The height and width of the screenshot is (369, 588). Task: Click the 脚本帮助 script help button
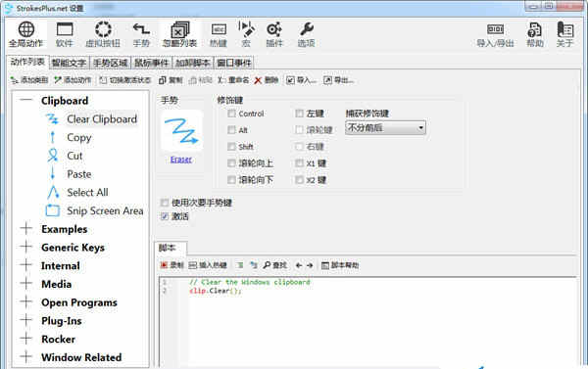340,265
